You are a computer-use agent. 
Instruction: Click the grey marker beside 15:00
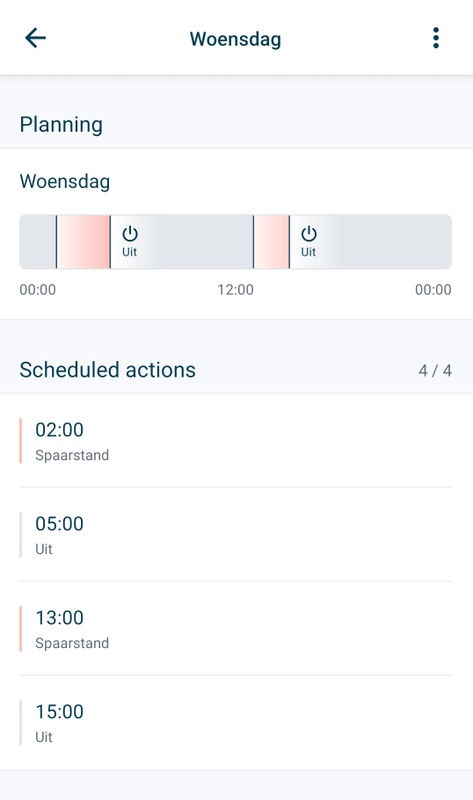tap(20, 722)
